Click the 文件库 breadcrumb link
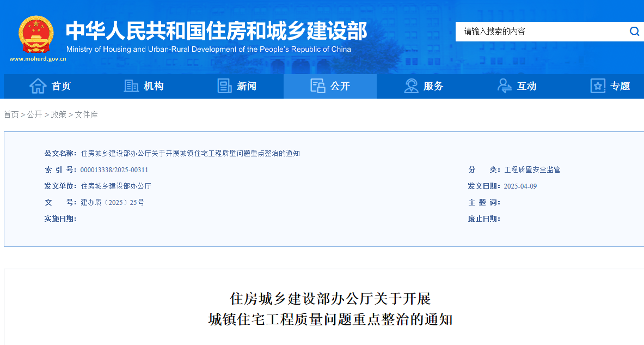The height and width of the screenshot is (345, 644). [86, 114]
